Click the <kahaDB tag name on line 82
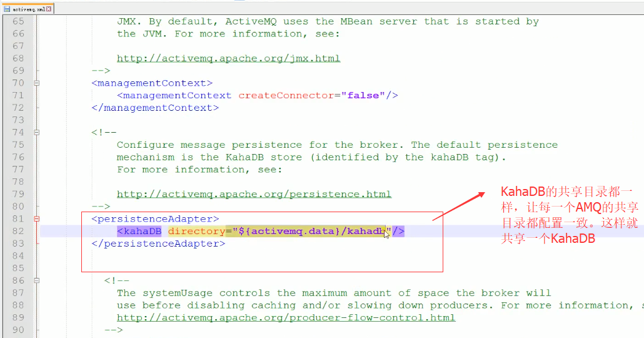 139,231
